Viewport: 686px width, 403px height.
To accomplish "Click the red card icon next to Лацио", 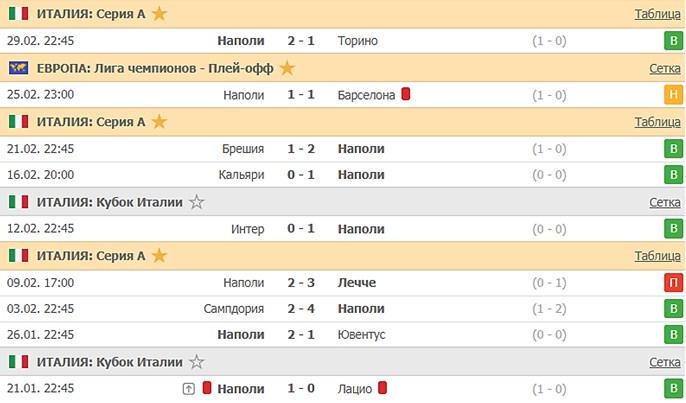I will [383, 389].
